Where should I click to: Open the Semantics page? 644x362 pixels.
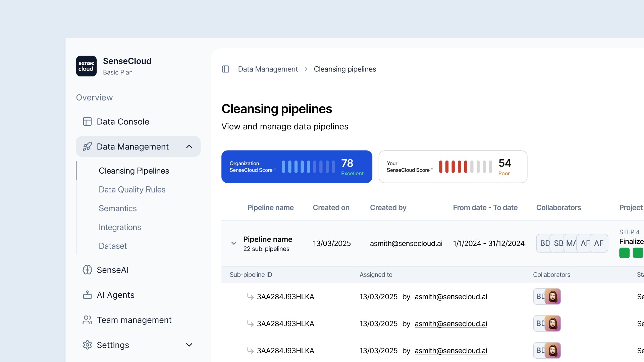click(118, 208)
